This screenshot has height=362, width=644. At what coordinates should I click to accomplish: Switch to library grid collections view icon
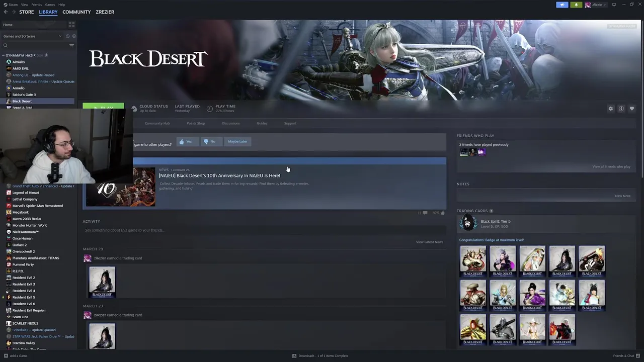71,25
